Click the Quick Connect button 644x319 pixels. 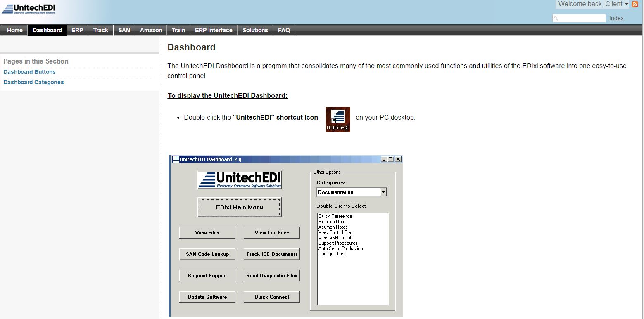pyautogui.click(x=272, y=297)
